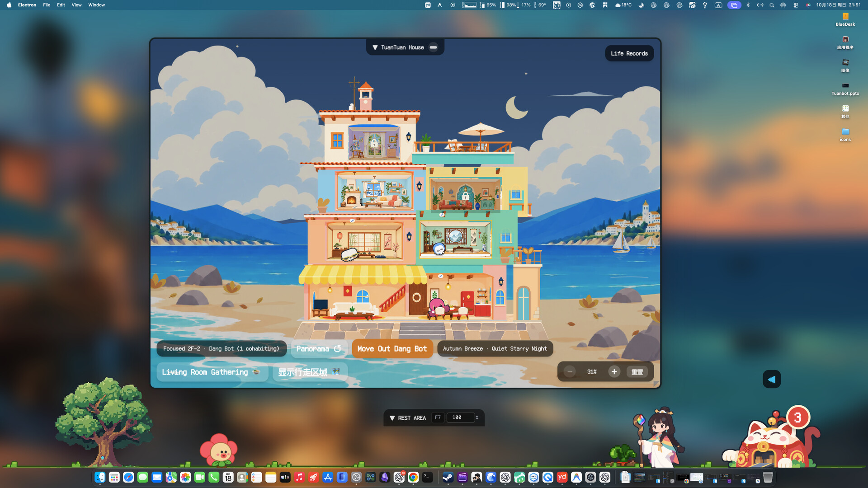The width and height of the screenshot is (868, 488).
Task: Toggle 显示行走区域 walkable area display
Action: [310, 372]
